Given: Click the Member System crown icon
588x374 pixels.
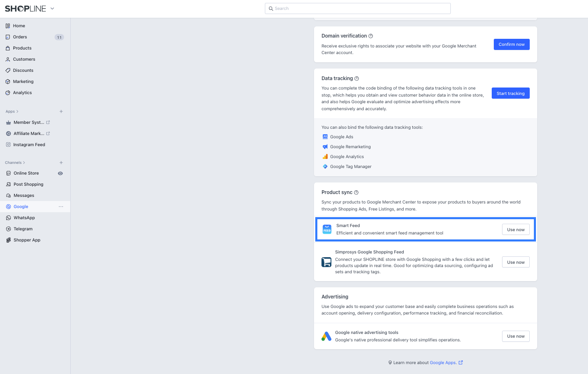Looking at the screenshot, I should [x=8, y=122].
